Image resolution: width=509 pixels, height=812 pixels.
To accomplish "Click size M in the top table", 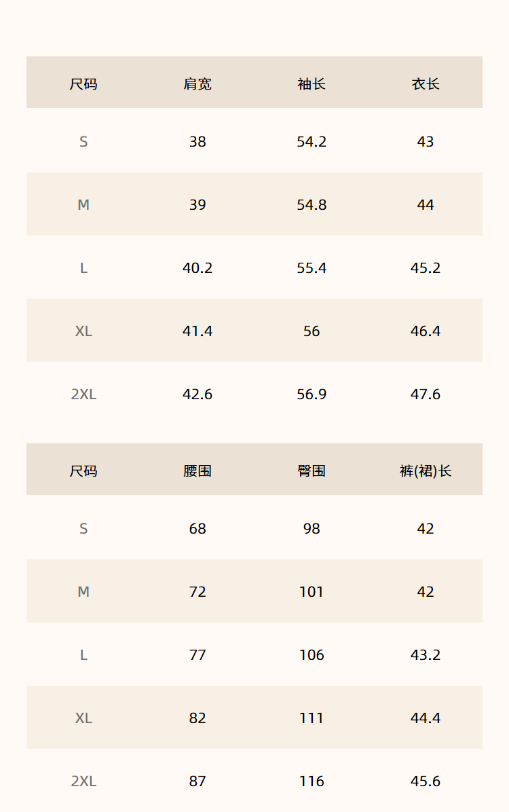I will point(83,204).
